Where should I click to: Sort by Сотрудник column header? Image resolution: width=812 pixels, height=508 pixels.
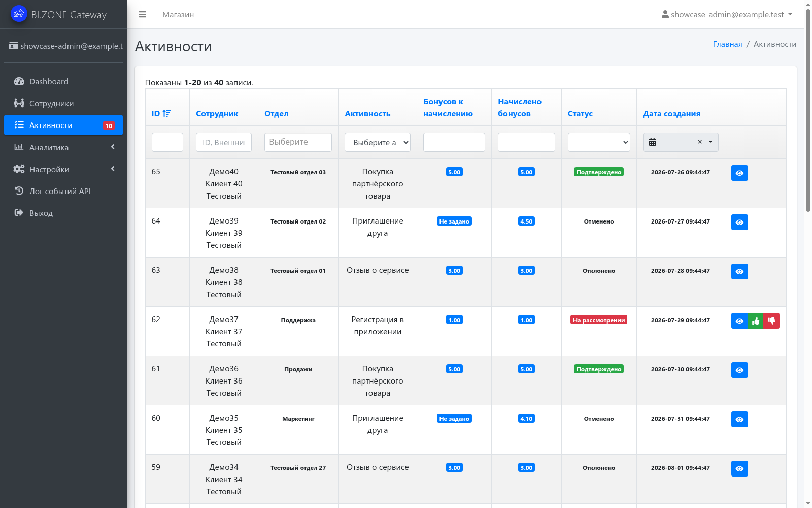pos(217,114)
